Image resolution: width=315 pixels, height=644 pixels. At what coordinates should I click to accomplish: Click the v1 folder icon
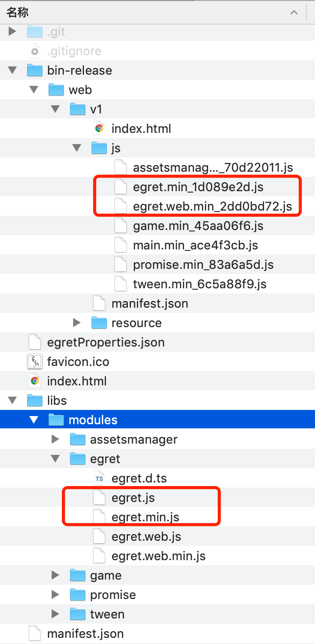click(77, 109)
